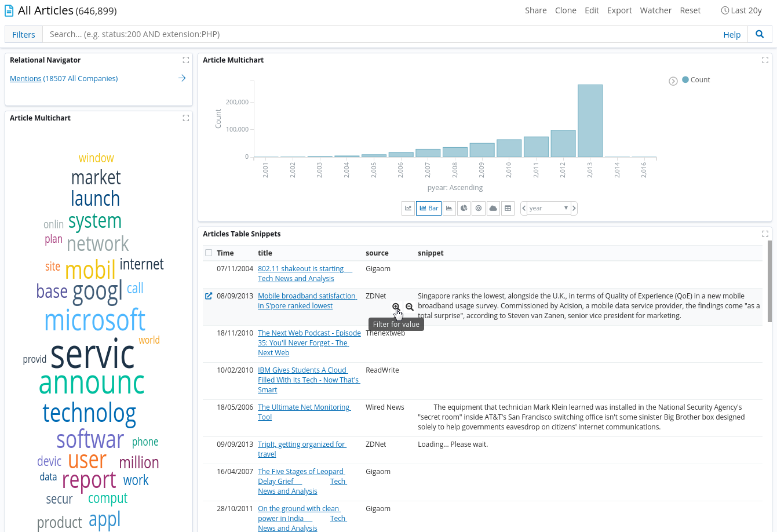Viewport: 777px width, 532px height.
Task: Select the area chart type
Action: click(x=449, y=208)
